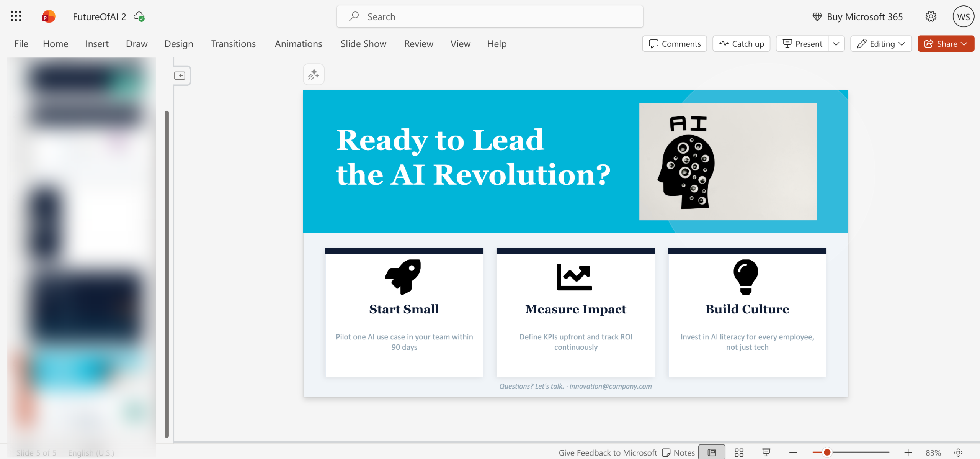Image resolution: width=980 pixels, height=459 pixels.
Task: Toggle the Notes pane
Action: coord(679,452)
